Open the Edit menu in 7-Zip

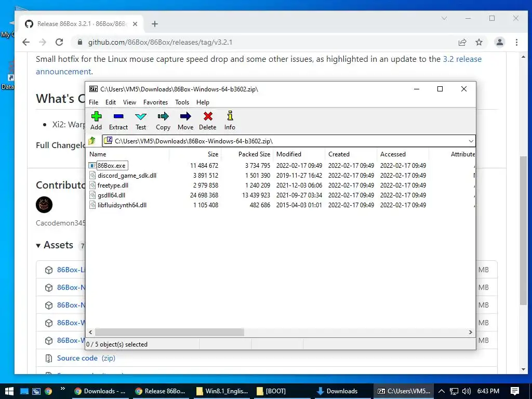pyautogui.click(x=111, y=102)
